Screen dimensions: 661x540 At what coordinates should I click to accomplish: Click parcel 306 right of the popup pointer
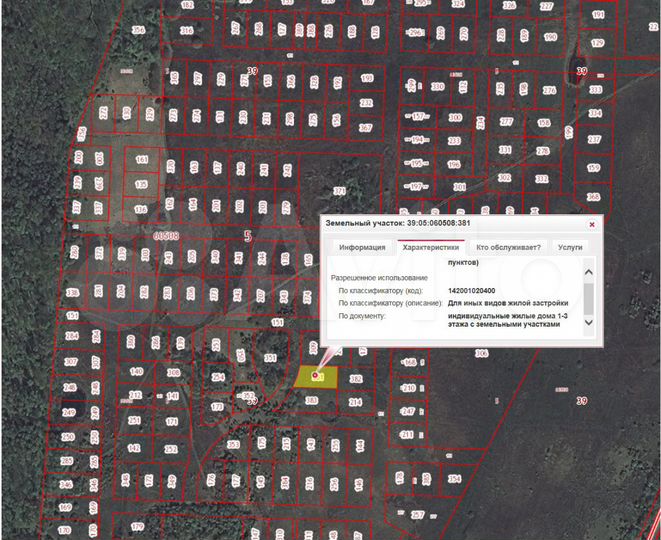(480, 353)
